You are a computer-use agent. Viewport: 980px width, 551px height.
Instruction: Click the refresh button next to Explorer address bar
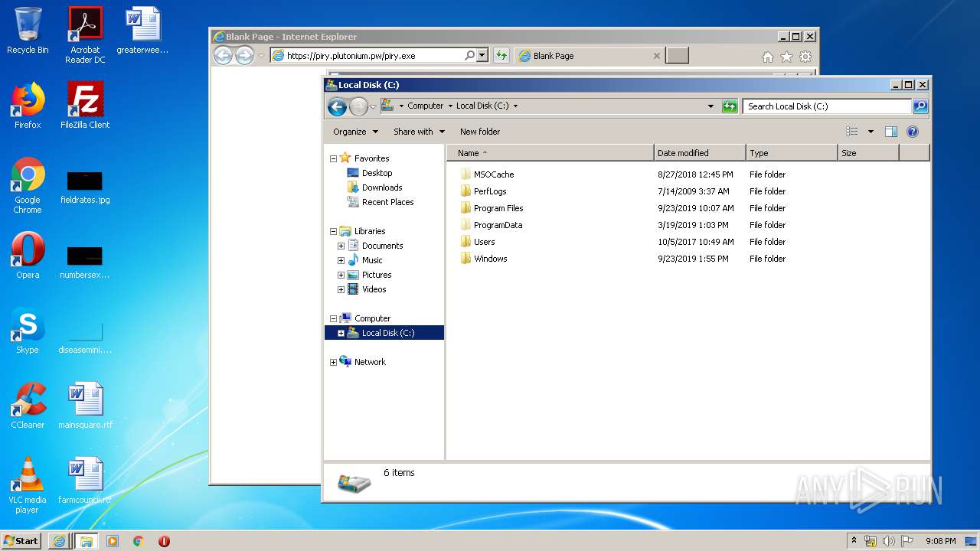(730, 106)
